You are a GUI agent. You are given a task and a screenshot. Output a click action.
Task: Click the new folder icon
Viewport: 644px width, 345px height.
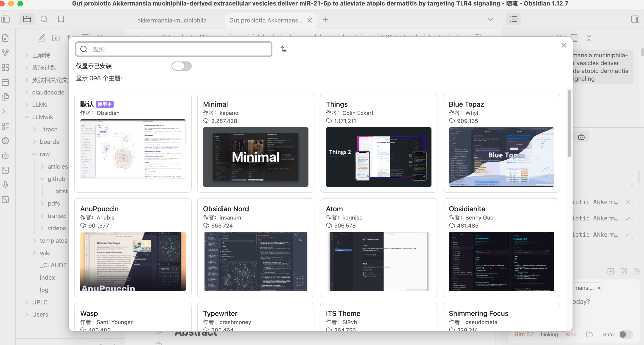[x=56, y=38]
